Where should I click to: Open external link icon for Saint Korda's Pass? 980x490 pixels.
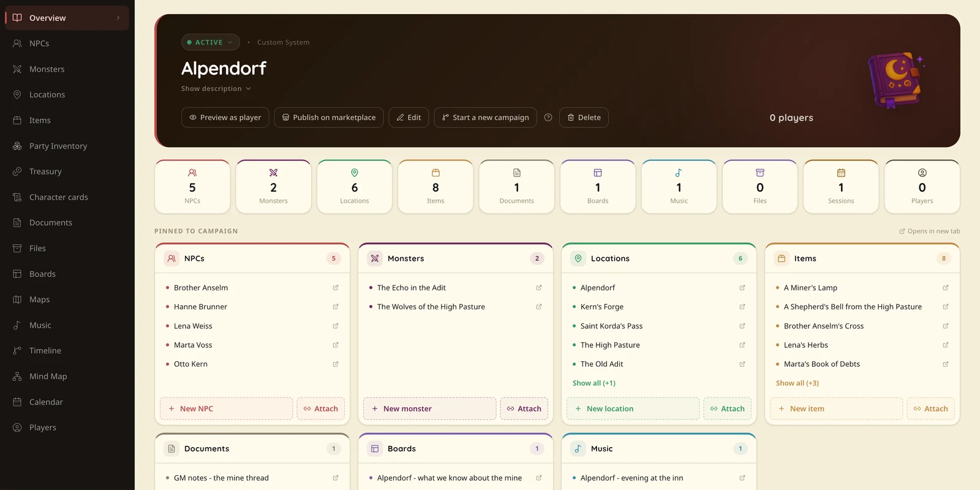tap(742, 326)
